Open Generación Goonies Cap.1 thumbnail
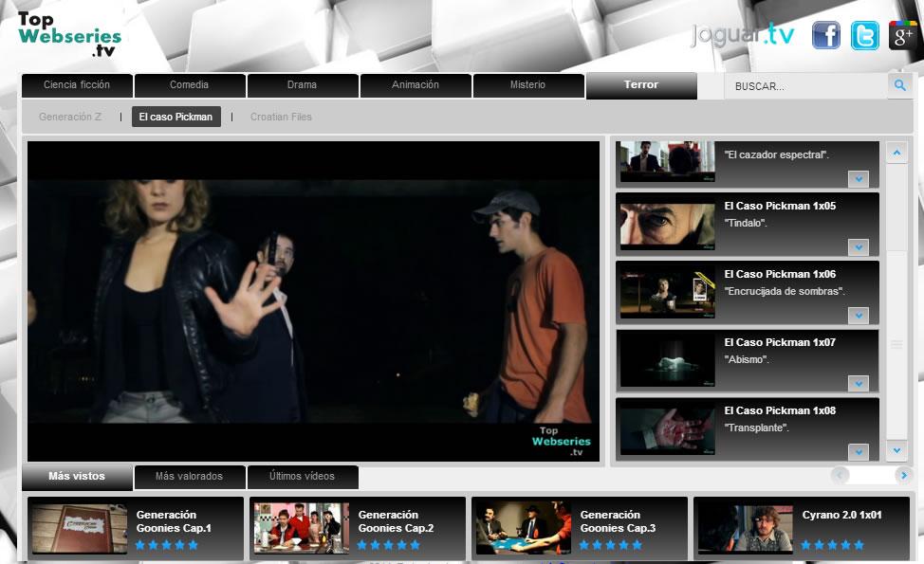This screenshot has height=564, width=924. (x=80, y=528)
